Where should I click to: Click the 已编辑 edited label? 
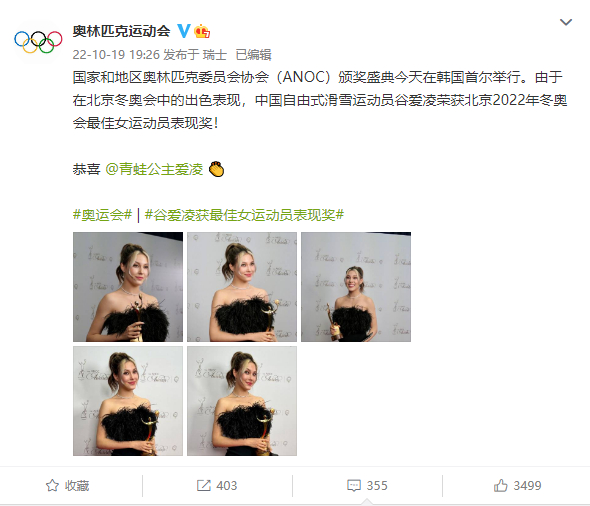[x=253, y=55]
